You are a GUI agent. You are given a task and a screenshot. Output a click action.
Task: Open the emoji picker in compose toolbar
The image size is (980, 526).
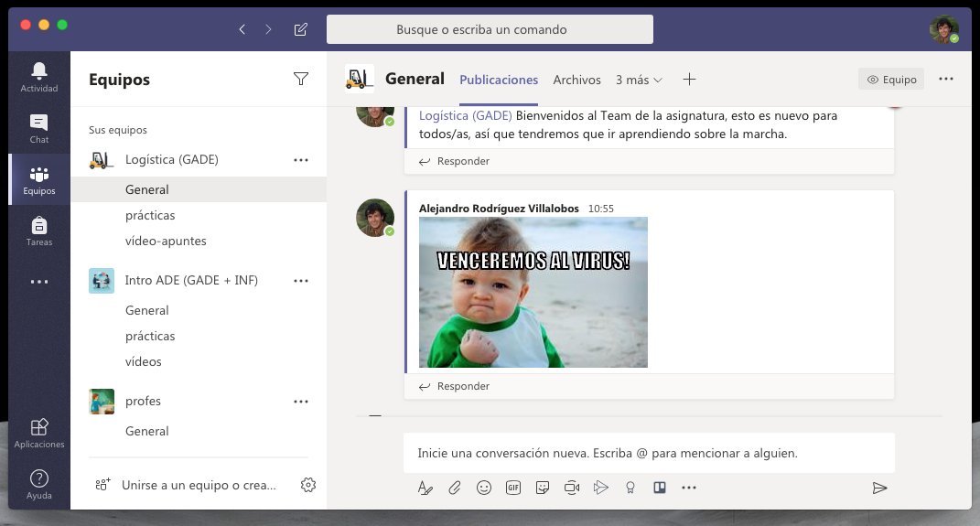coord(484,488)
